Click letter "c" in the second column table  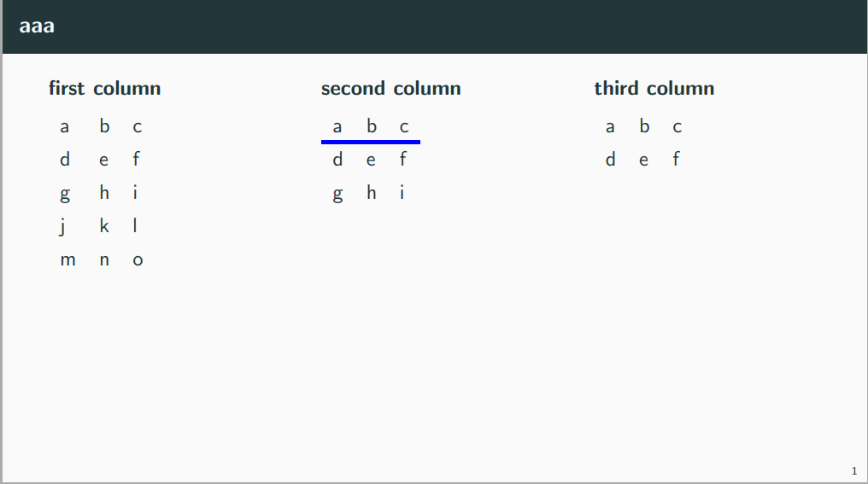click(404, 127)
